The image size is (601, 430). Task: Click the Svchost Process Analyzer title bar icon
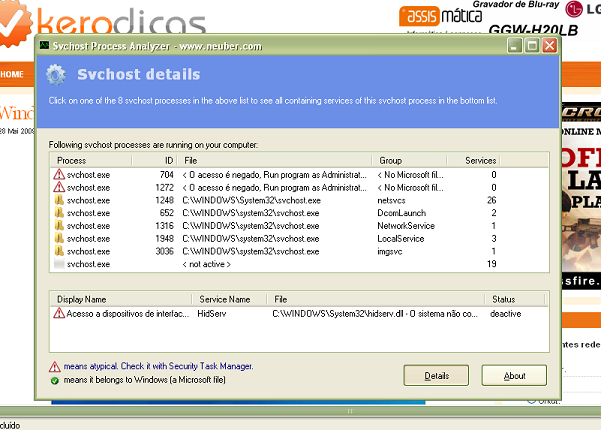pyautogui.click(x=44, y=46)
